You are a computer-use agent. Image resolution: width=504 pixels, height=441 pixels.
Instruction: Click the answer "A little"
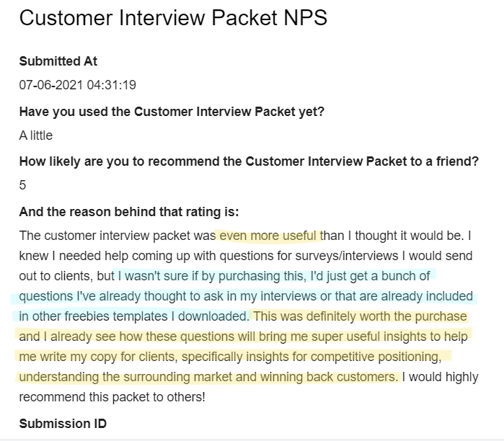click(36, 135)
